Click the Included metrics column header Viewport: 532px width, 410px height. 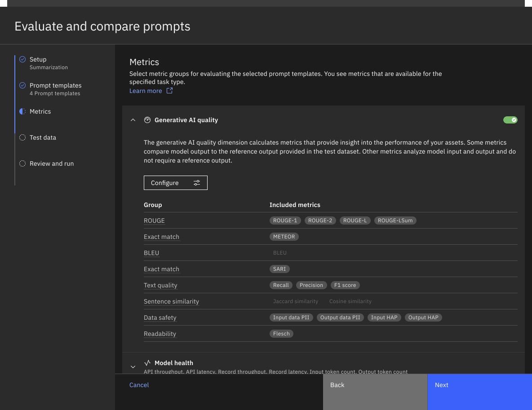pyautogui.click(x=295, y=205)
